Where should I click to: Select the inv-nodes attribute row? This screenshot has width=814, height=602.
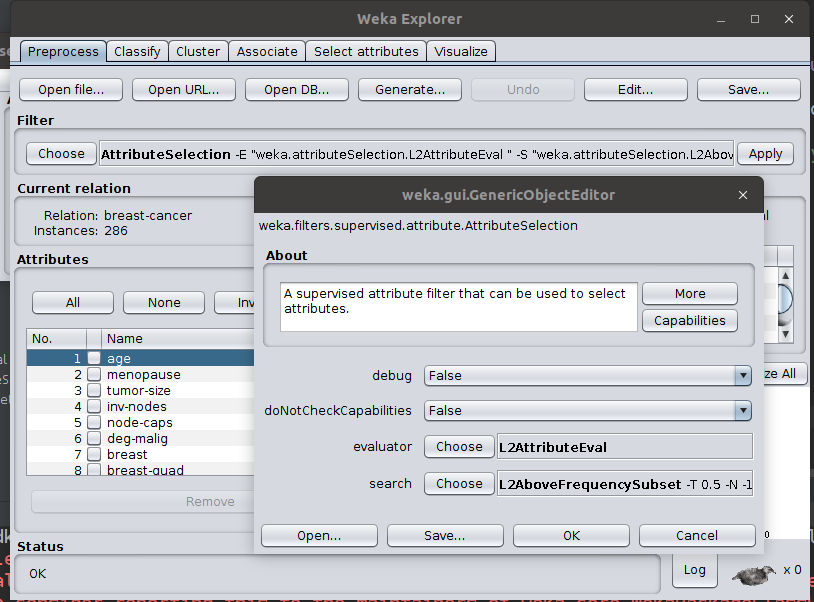click(x=140, y=406)
